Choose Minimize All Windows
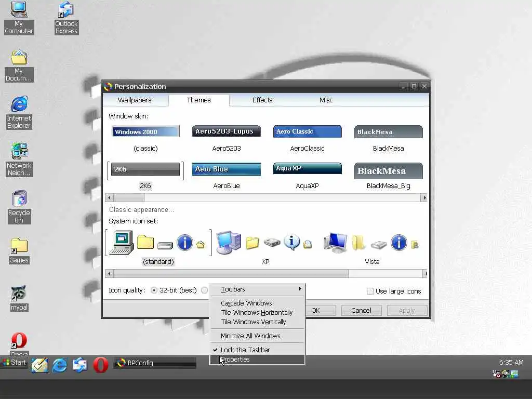532x399 pixels. tap(257, 336)
